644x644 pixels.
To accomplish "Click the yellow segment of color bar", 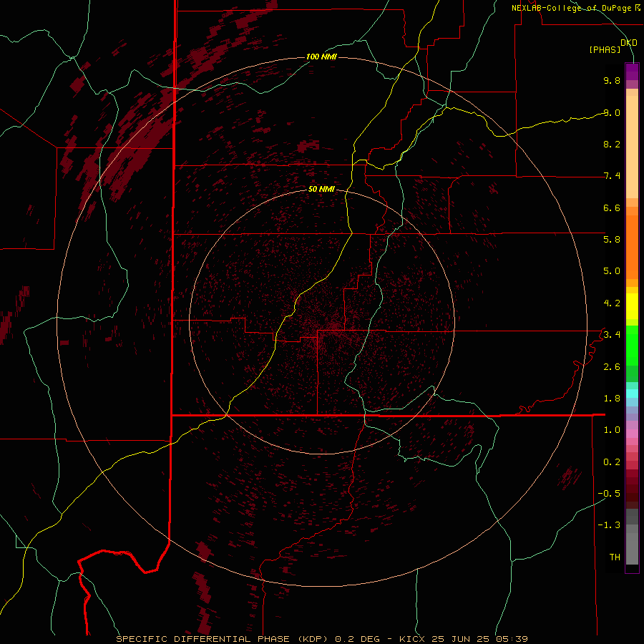I will coord(632,306).
